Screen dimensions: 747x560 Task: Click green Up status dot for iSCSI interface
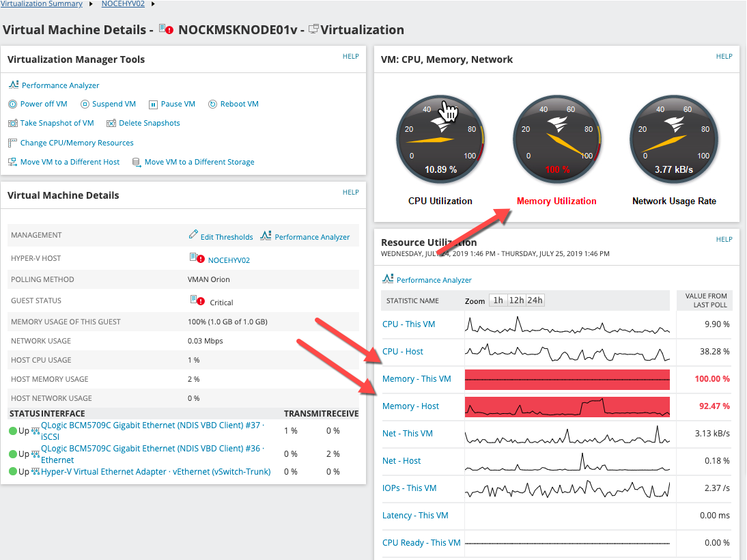pyautogui.click(x=13, y=431)
